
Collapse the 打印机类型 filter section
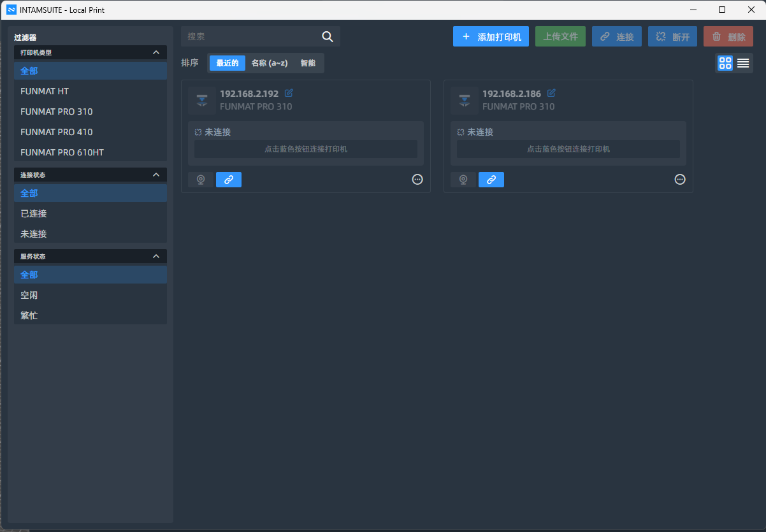pyautogui.click(x=156, y=52)
